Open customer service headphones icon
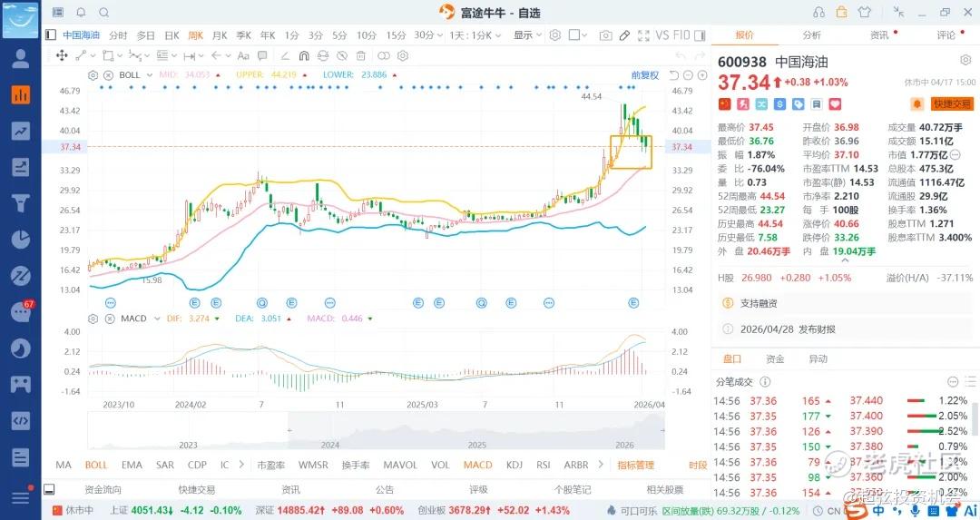 click(818, 13)
